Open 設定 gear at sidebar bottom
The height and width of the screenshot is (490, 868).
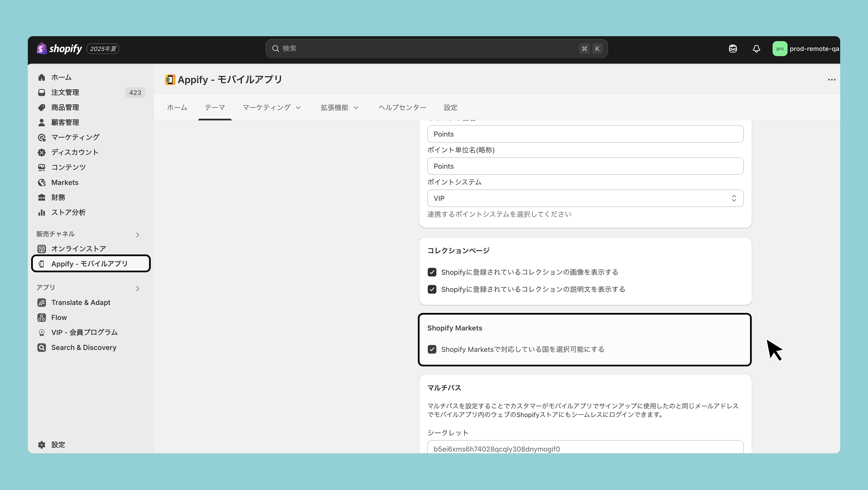[58, 444]
